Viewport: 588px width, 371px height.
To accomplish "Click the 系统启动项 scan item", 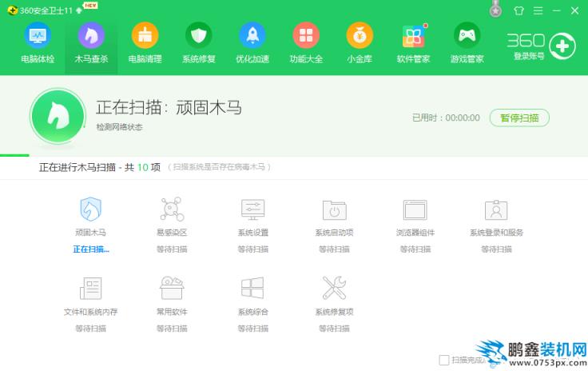I will pos(334,225).
